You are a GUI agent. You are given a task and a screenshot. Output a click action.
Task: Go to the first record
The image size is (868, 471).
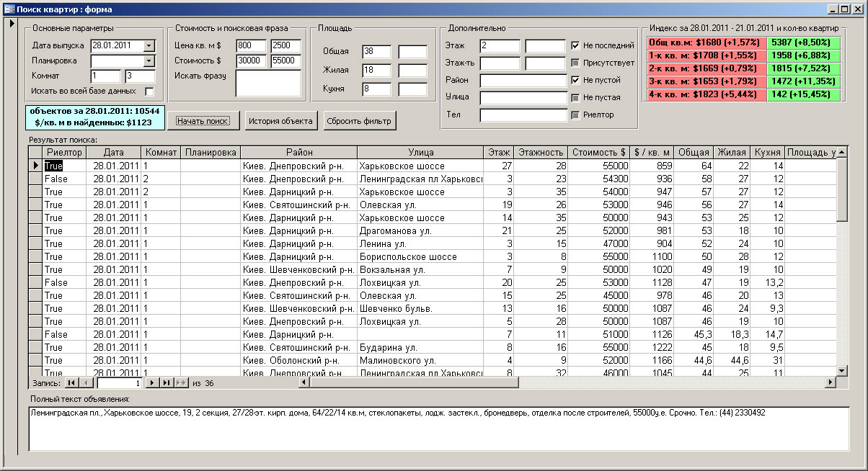pos(71,383)
